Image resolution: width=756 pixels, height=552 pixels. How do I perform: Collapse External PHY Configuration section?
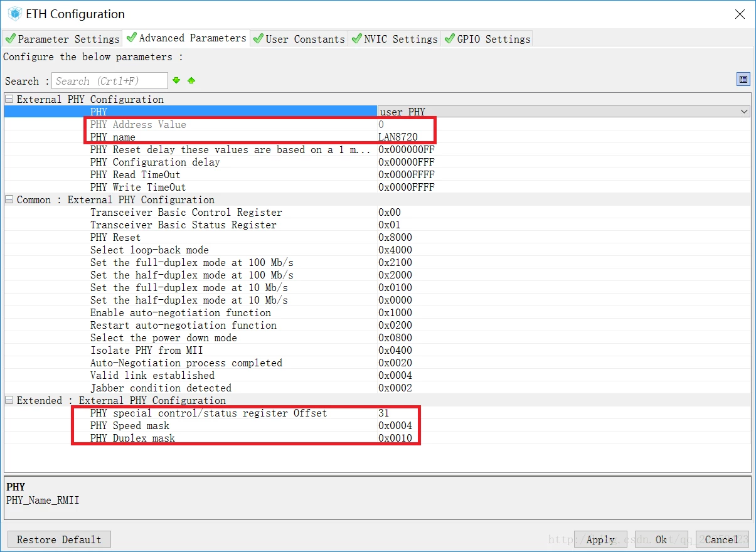click(9, 99)
